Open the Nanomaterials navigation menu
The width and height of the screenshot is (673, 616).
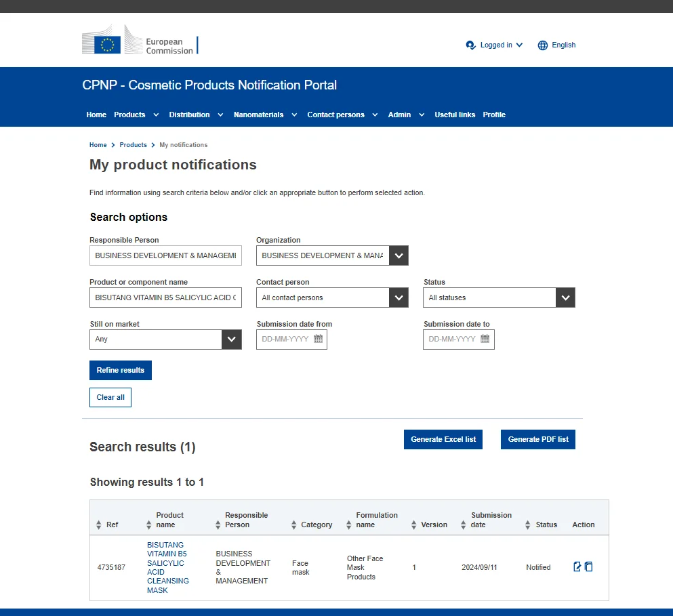265,115
